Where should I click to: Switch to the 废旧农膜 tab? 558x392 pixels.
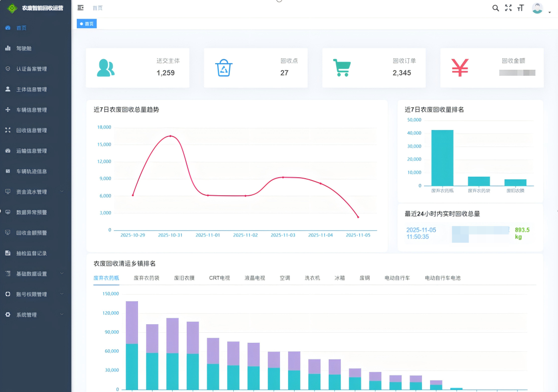click(184, 278)
